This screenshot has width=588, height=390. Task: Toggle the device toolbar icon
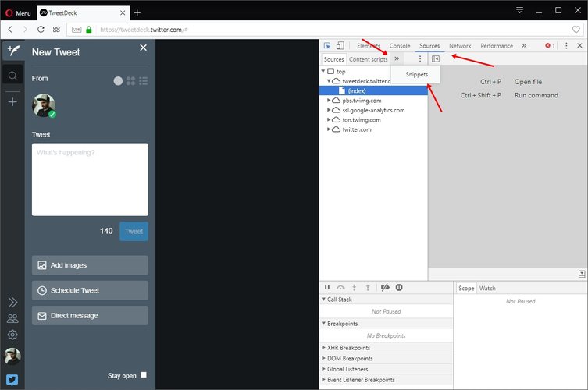(340, 46)
